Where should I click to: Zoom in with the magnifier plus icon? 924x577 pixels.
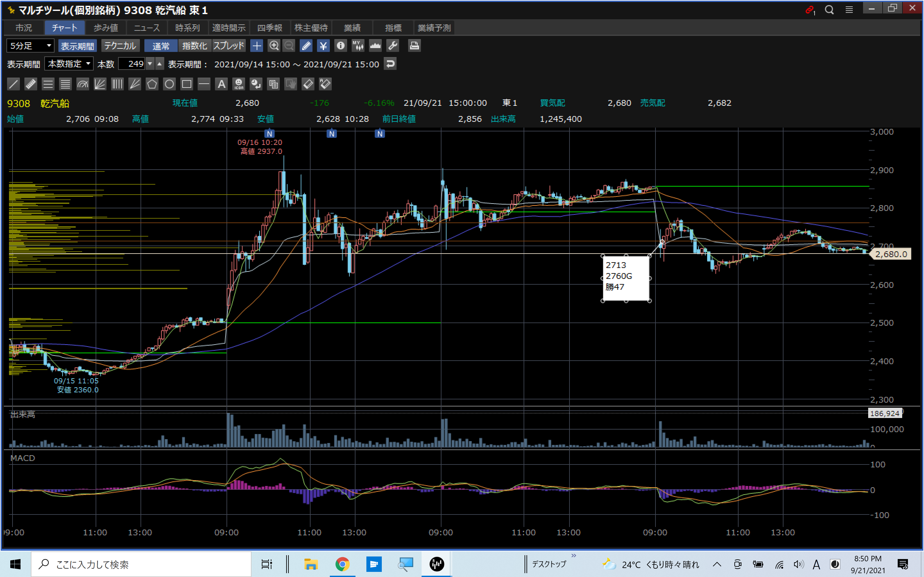point(274,46)
